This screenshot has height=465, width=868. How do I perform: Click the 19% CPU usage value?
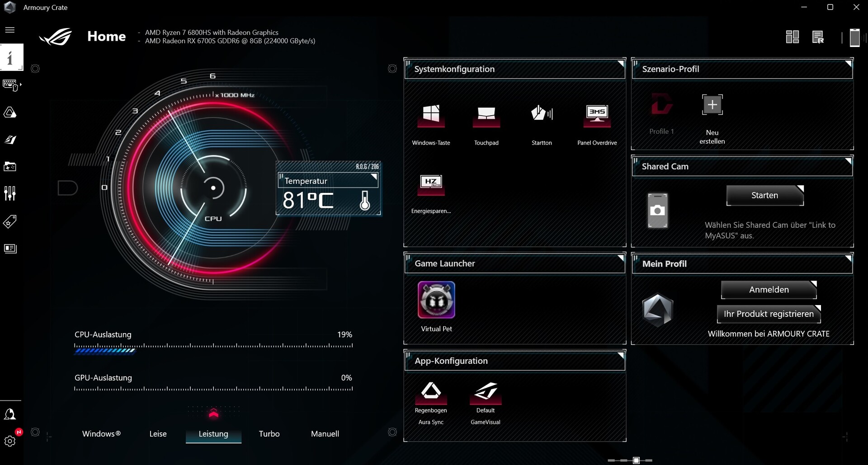344,334
